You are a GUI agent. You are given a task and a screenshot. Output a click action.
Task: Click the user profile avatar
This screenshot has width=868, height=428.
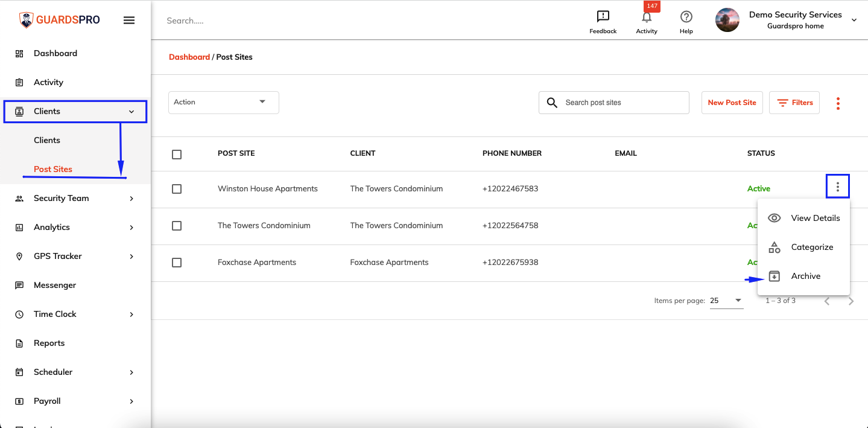[727, 20]
